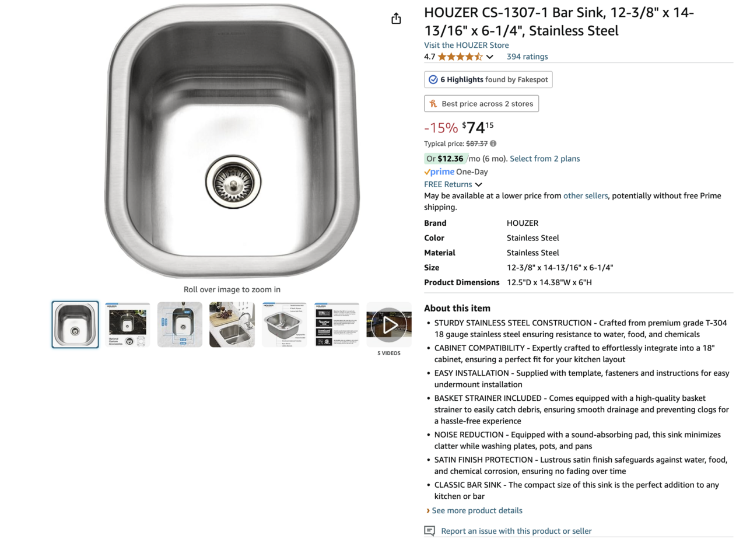Open the other sellers link
Viewport: 736px width, 560px height.
(585, 196)
